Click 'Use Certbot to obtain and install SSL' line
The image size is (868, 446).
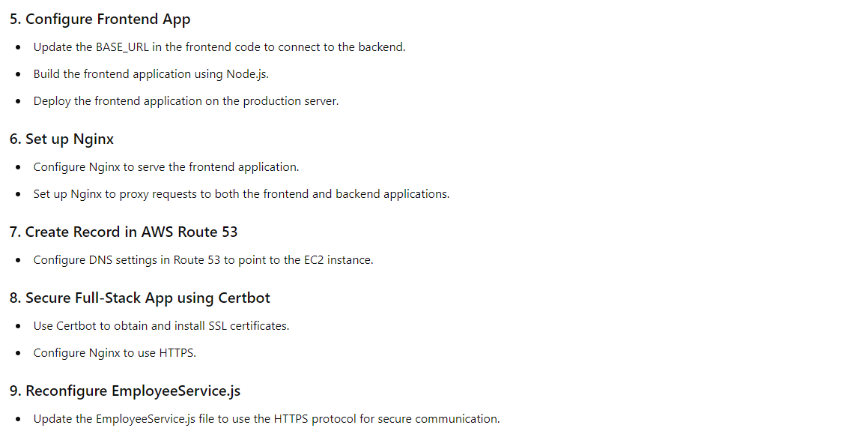161,326
